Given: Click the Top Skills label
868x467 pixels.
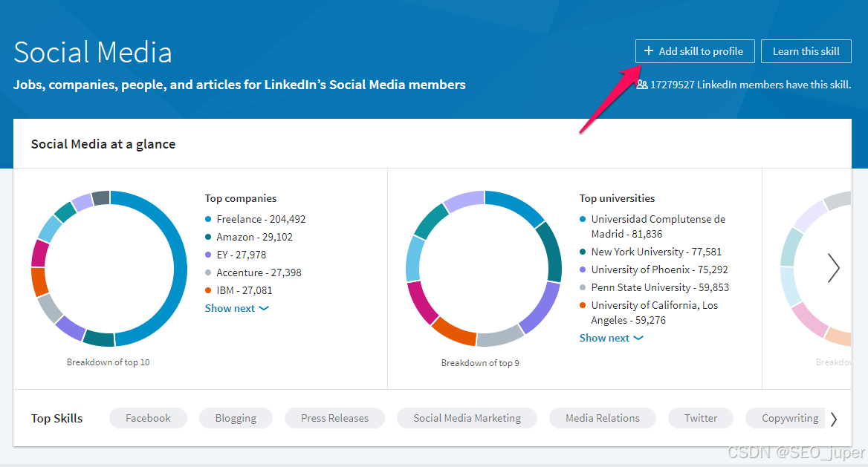Looking at the screenshot, I should [x=56, y=418].
